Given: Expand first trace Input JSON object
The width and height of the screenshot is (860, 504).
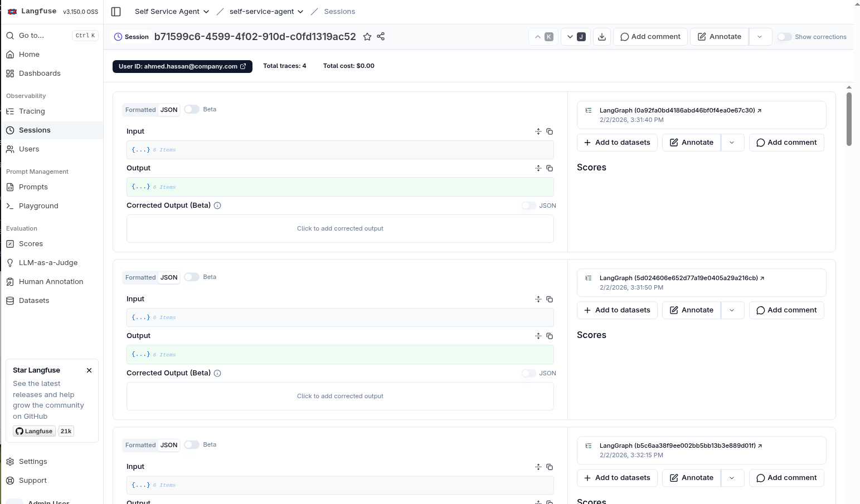Looking at the screenshot, I should 141,150.
